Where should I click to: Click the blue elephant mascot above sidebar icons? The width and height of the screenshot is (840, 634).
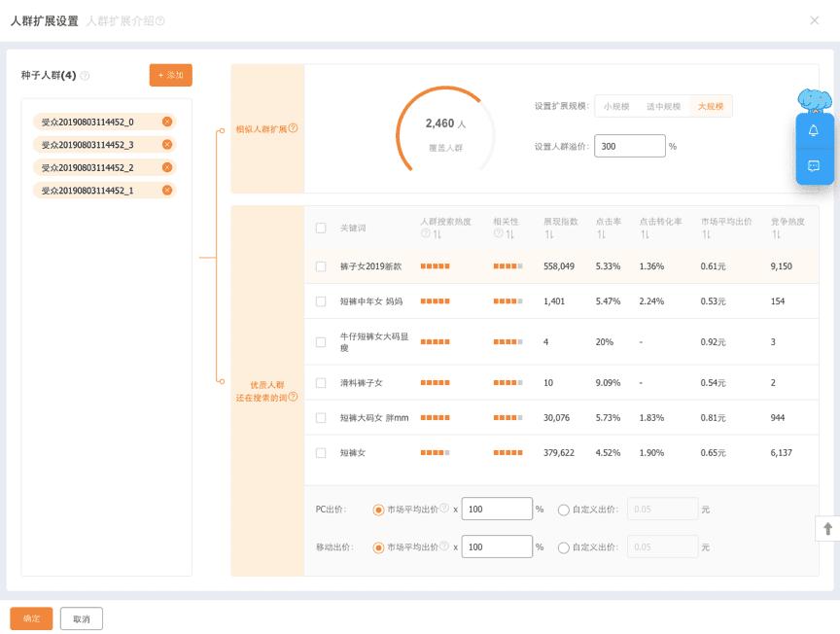817,100
